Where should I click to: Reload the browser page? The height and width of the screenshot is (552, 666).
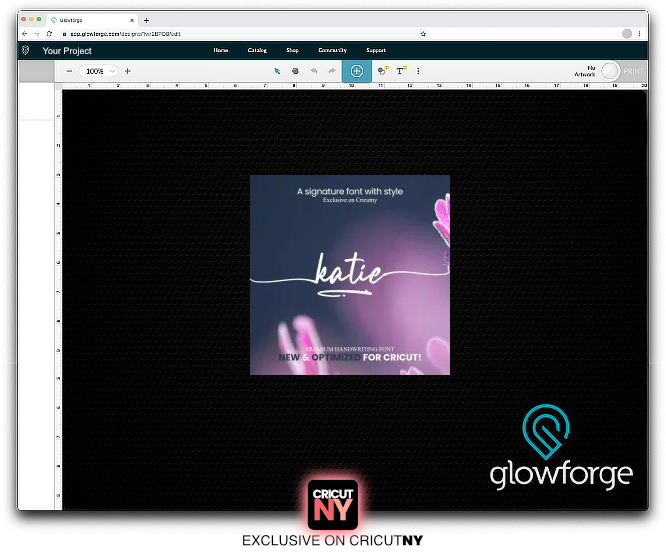(50, 34)
